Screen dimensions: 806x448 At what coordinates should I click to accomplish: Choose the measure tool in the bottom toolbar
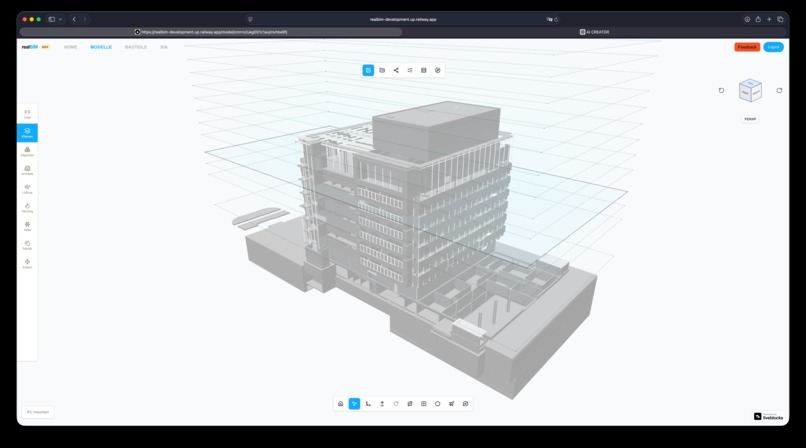coord(368,404)
